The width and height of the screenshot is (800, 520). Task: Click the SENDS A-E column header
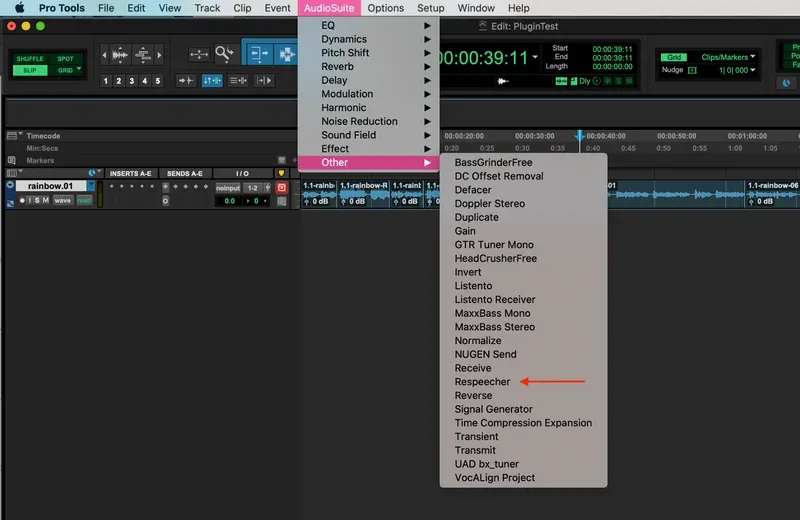click(x=185, y=174)
